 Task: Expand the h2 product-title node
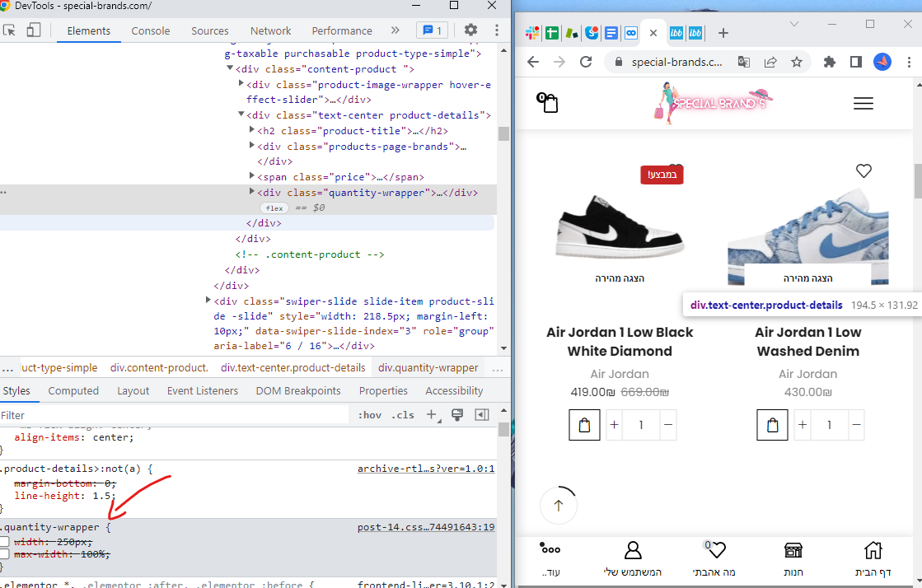pos(251,129)
